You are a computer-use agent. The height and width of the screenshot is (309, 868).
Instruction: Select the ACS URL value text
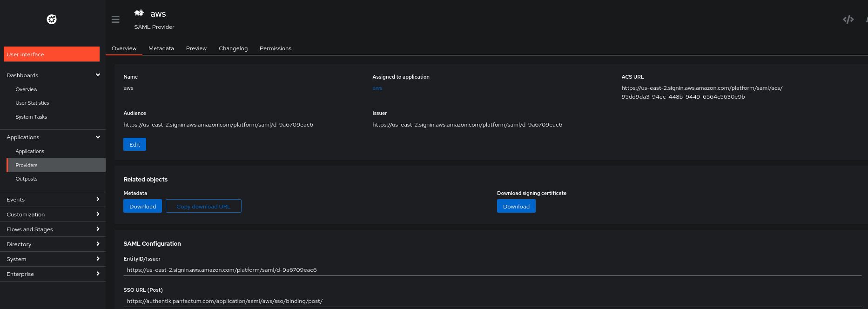pos(702,92)
